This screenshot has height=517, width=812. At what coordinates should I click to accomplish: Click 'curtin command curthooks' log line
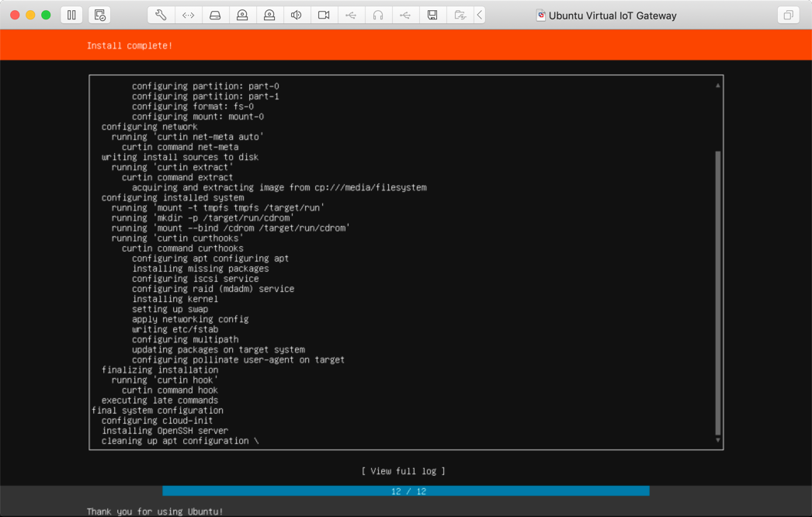[x=182, y=248]
